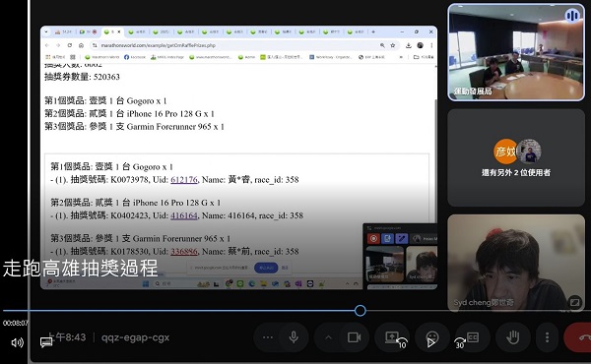Open the subtitles icon on video player

(46, 342)
